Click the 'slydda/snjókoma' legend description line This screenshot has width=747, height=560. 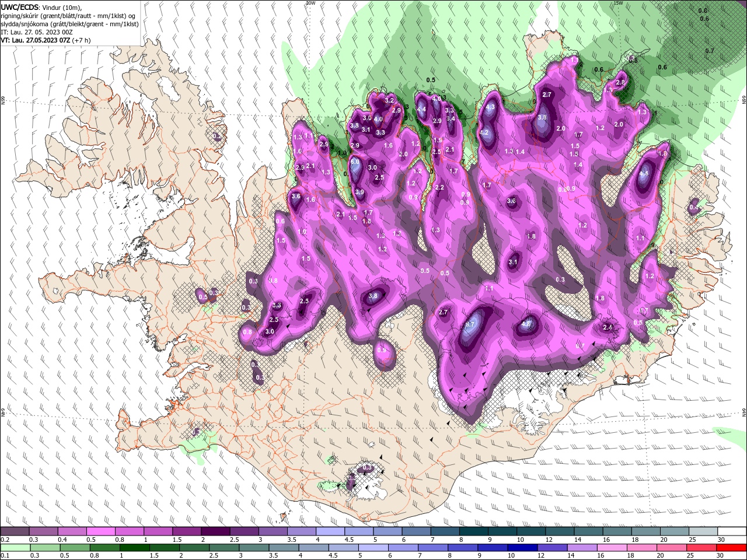[69, 24]
